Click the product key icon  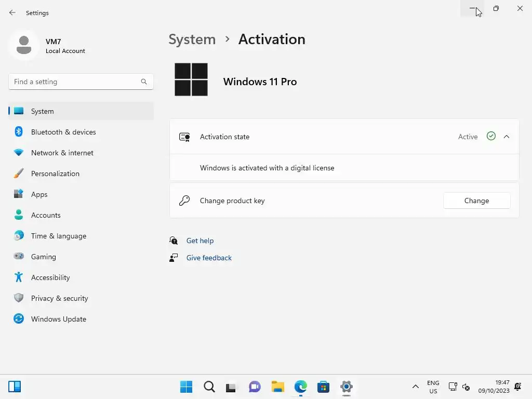[184, 201]
